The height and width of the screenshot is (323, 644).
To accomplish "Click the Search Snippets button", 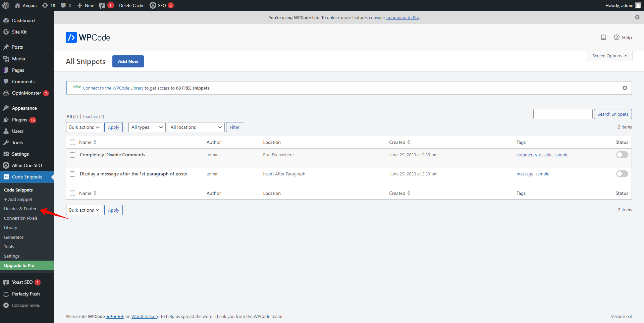I will (x=613, y=114).
